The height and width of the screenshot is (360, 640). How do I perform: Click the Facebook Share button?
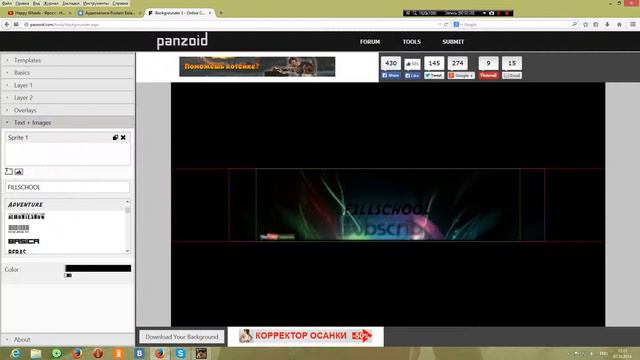[x=391, y=76]
